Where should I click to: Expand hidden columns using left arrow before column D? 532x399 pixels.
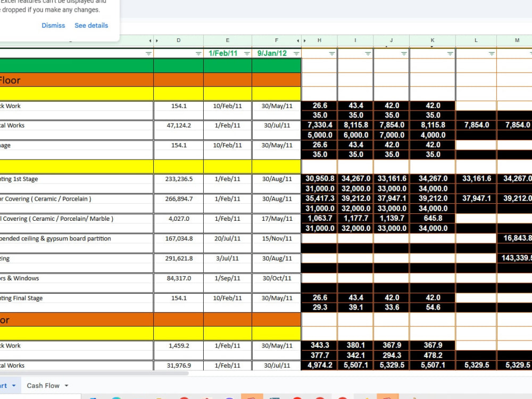(x=150, y=41)
